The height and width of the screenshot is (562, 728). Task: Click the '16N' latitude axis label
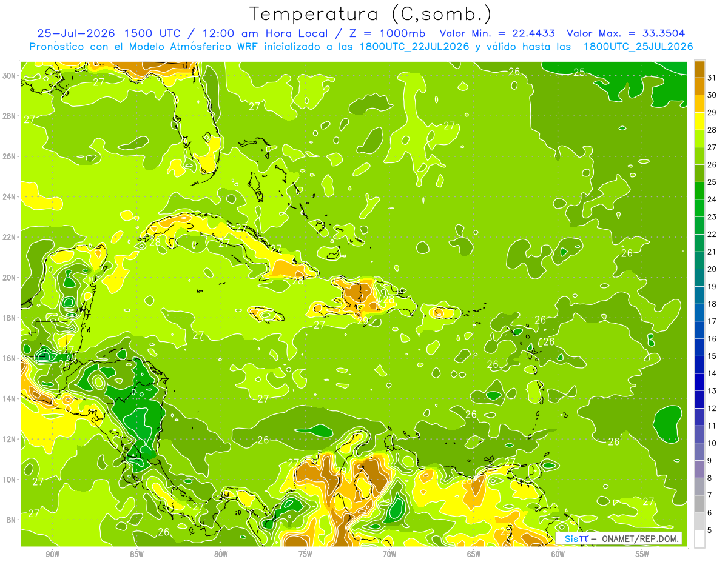click(8, 358)
